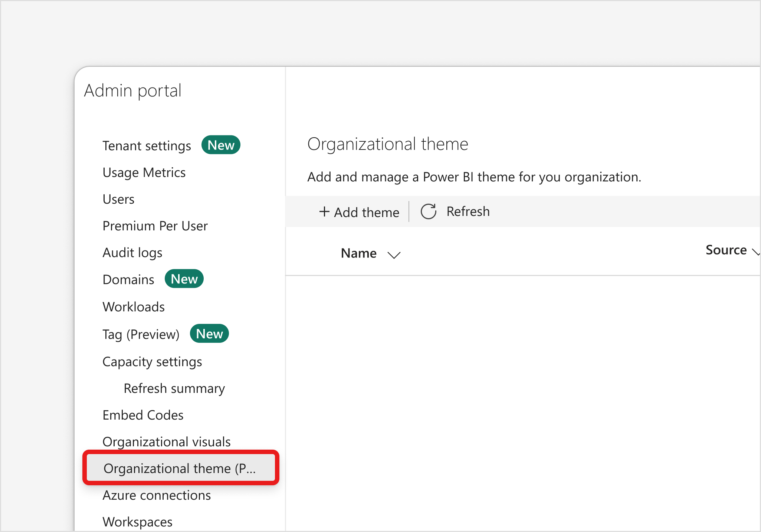Navigate to Audit logs

pos(132,253)
